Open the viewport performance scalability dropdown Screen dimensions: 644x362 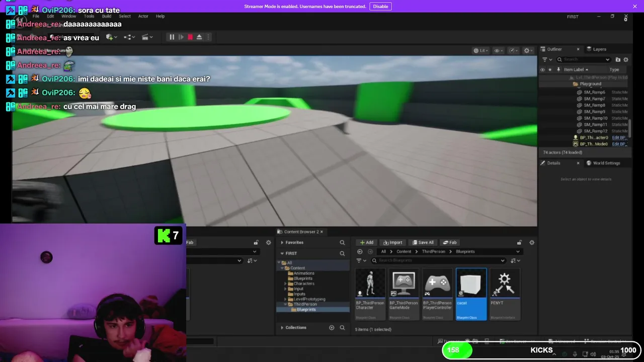coord(514,50)
